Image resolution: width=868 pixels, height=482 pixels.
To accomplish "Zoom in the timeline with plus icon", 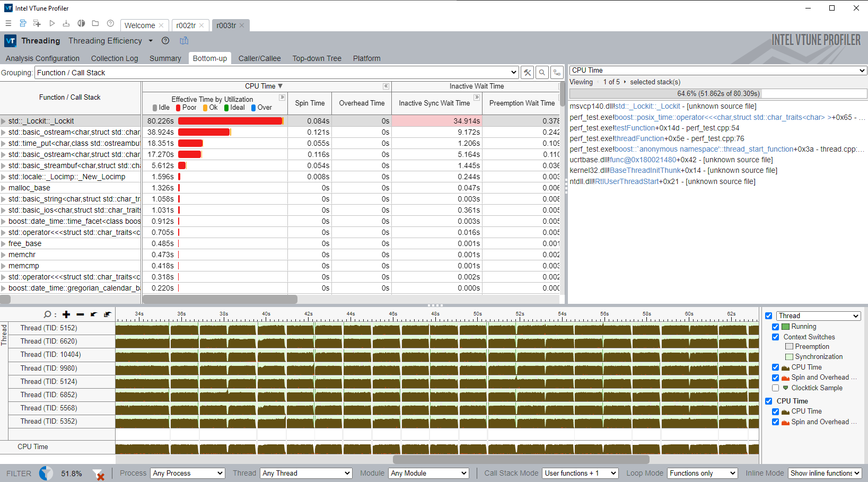I will click(66, 314).
